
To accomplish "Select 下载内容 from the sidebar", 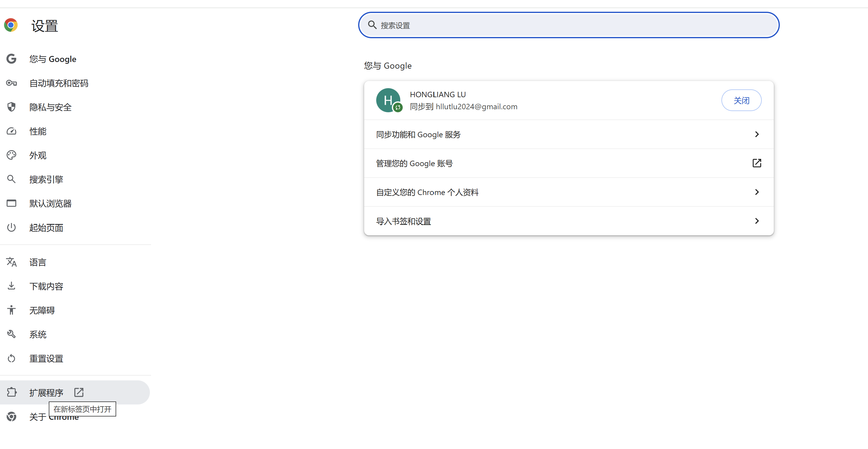I will [46, 286].
